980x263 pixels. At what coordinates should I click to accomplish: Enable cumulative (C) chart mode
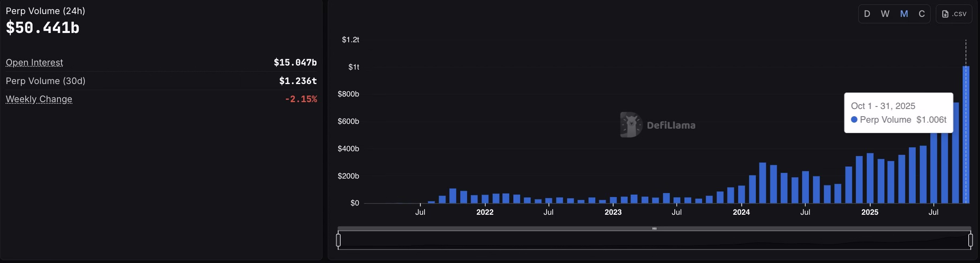click(922, 14)
